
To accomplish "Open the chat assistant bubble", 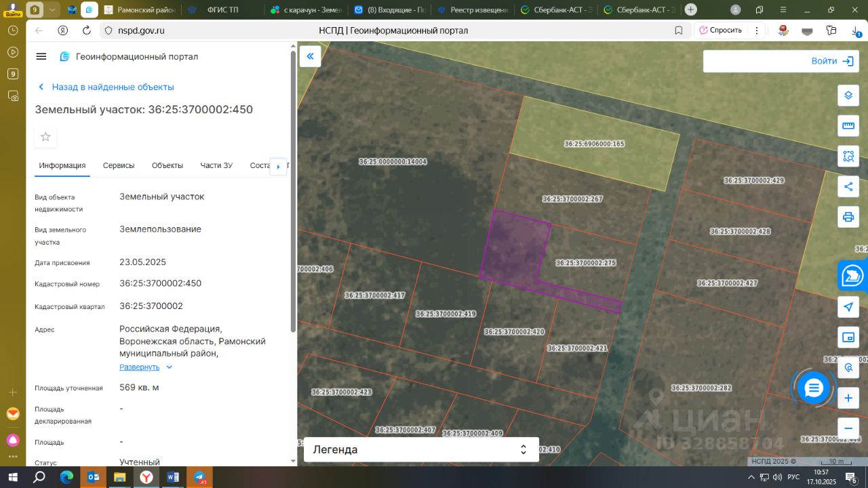I will [813, 388].
